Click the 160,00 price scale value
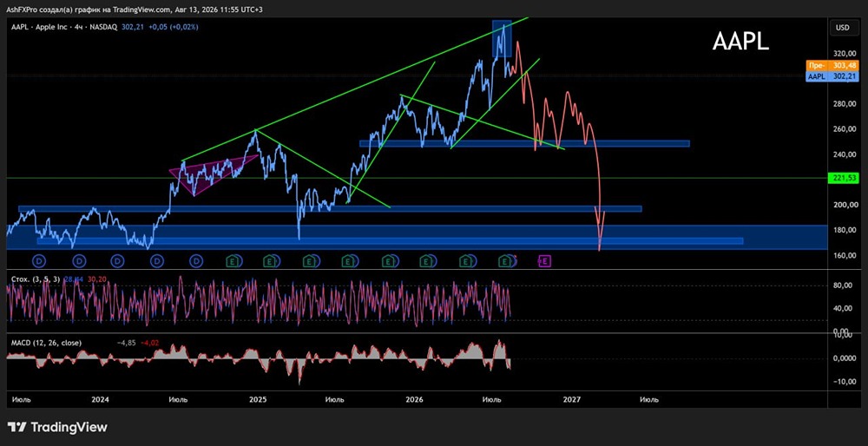 [845, 256]
